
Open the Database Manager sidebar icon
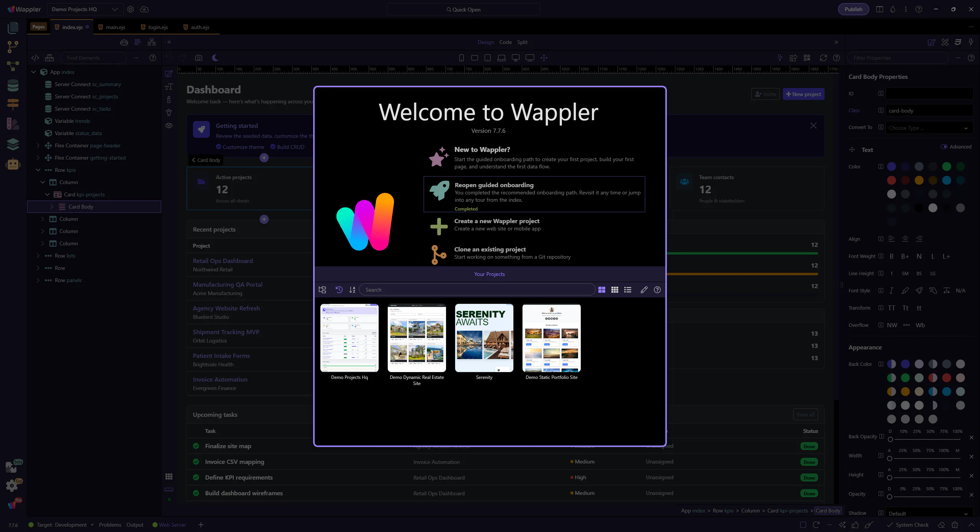(13, 85)
